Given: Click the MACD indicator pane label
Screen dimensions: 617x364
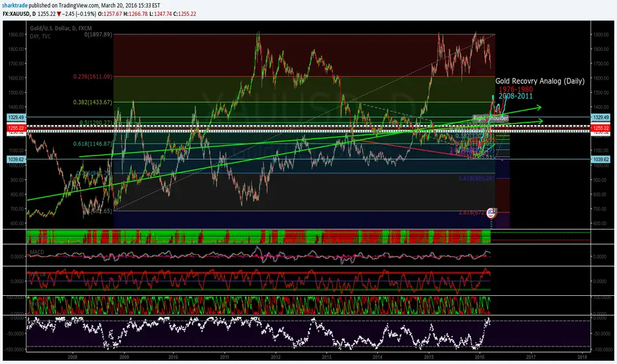Looking at the screenshot, I should [x=37, y=252].
